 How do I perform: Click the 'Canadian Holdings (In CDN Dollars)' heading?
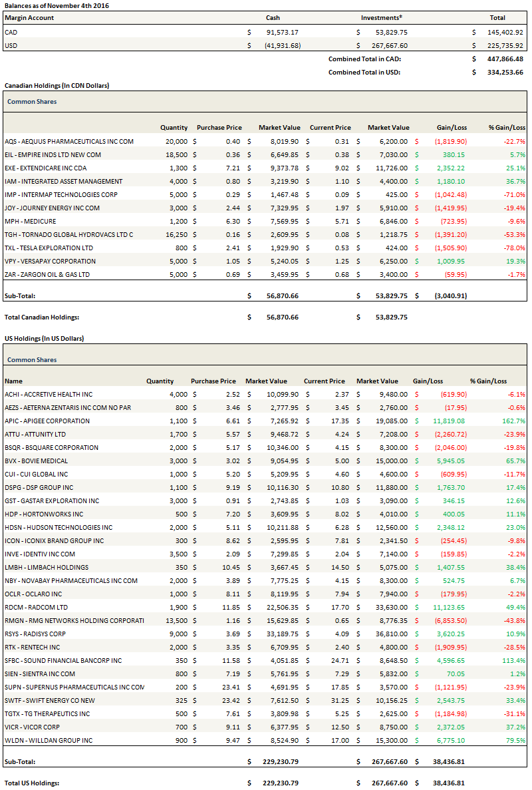point(57,86)
